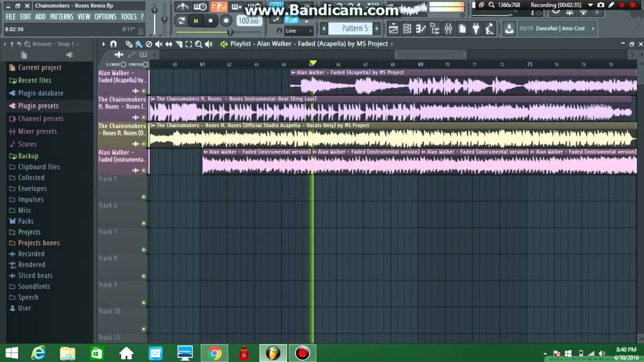The image size is (644, 362).
Task: Open the ADD menu
Action: 40,17
